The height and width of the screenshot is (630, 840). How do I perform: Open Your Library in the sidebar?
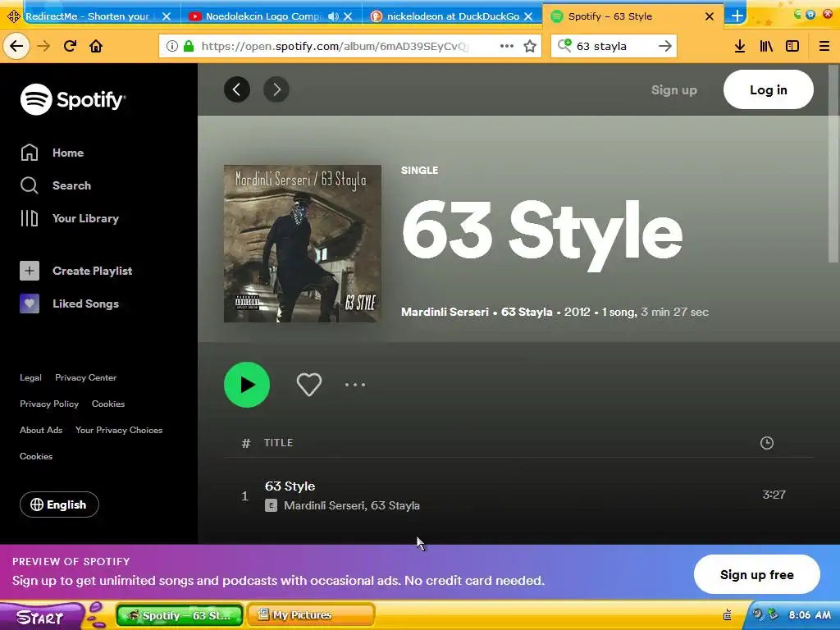[70, 218]
